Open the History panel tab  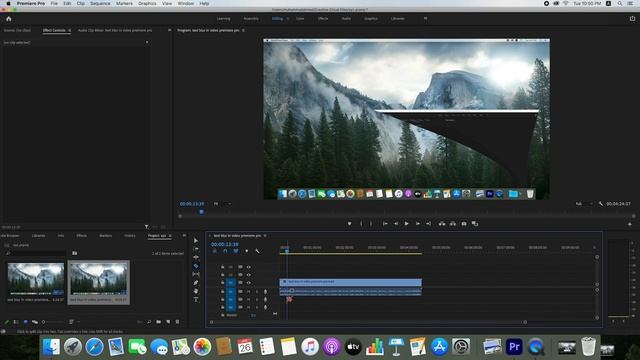[x=130, y=236]
